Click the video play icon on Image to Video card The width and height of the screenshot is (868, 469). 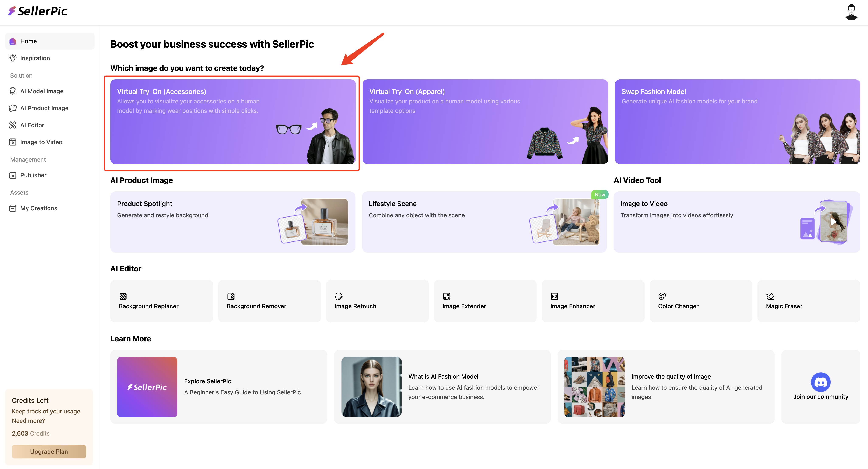833,222
